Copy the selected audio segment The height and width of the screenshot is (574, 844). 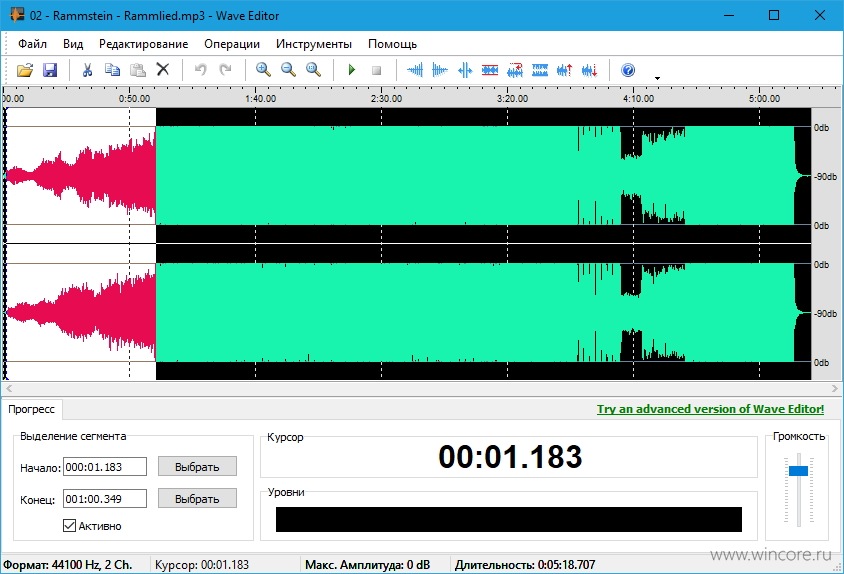[x=112, y=70]
